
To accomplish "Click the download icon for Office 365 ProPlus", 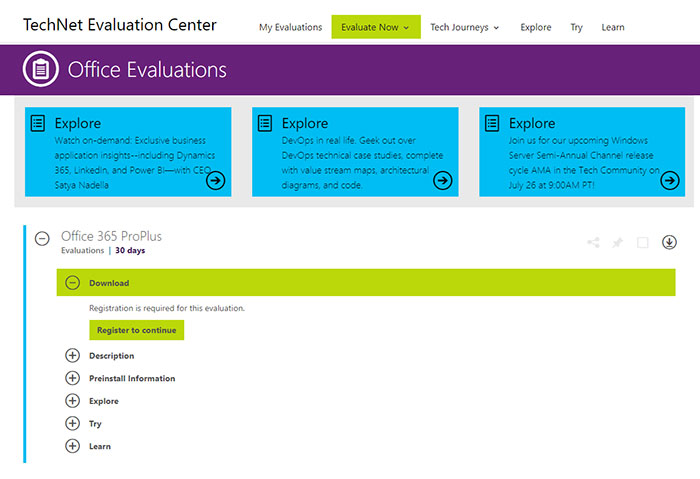I will (669, 242).
